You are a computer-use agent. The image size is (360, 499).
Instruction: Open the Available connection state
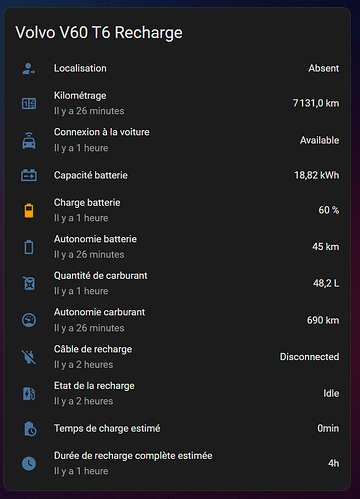click(x=319, y=140)
